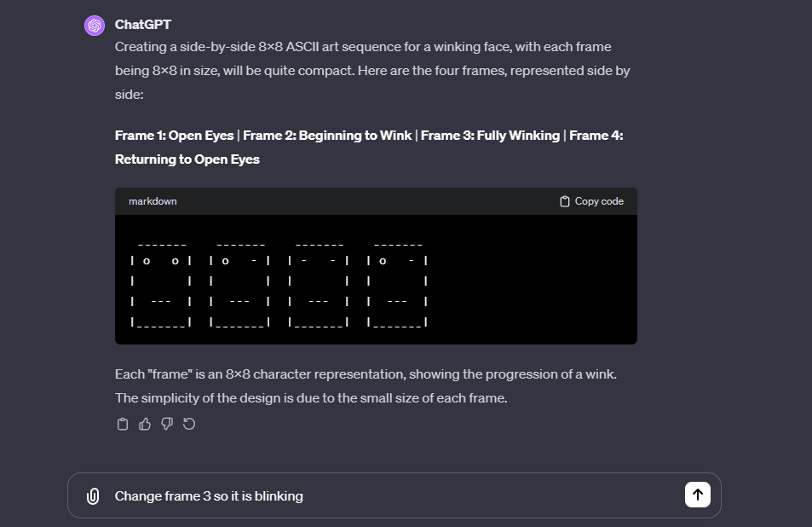Click the Copy code text label
The height and width of the screenshot is (527, 812).
tap(599, 201)
